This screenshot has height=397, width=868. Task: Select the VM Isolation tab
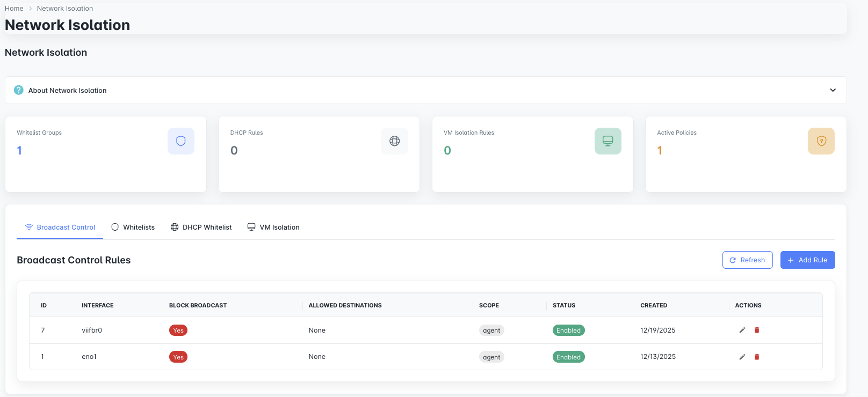(273, 227)
